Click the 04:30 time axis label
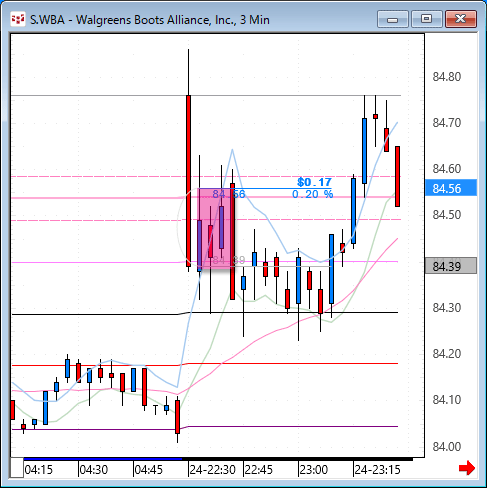The height and width of the screenshot is (488, 487). [x=94, y=470]
